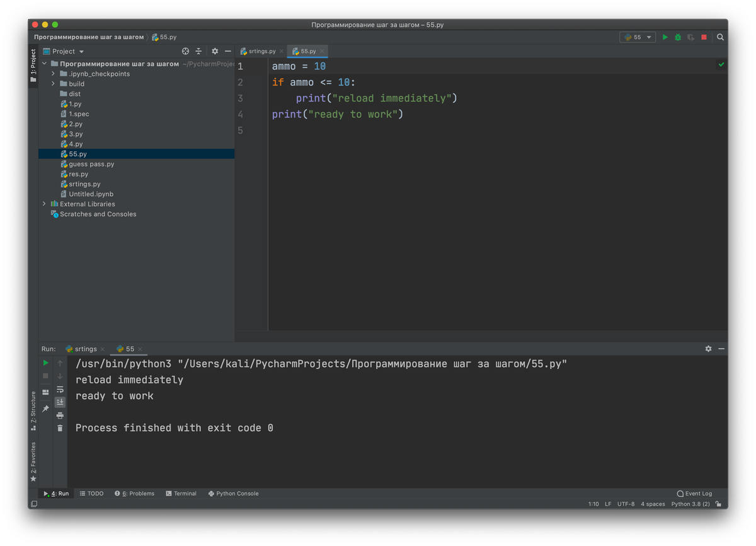Screen dimensions: 756x546
Task: Clear all console output with the trash icon
Action: (60, 428)
